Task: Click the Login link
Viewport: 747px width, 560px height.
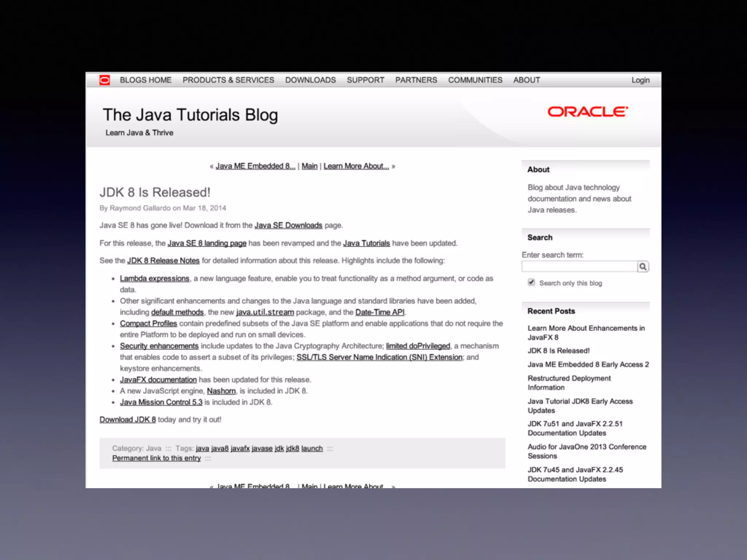Action: click(x=640, y=80)
